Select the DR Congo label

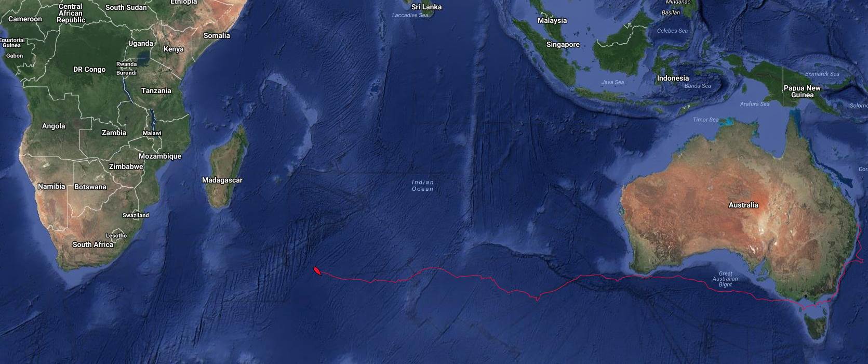[x=89, y=70]
